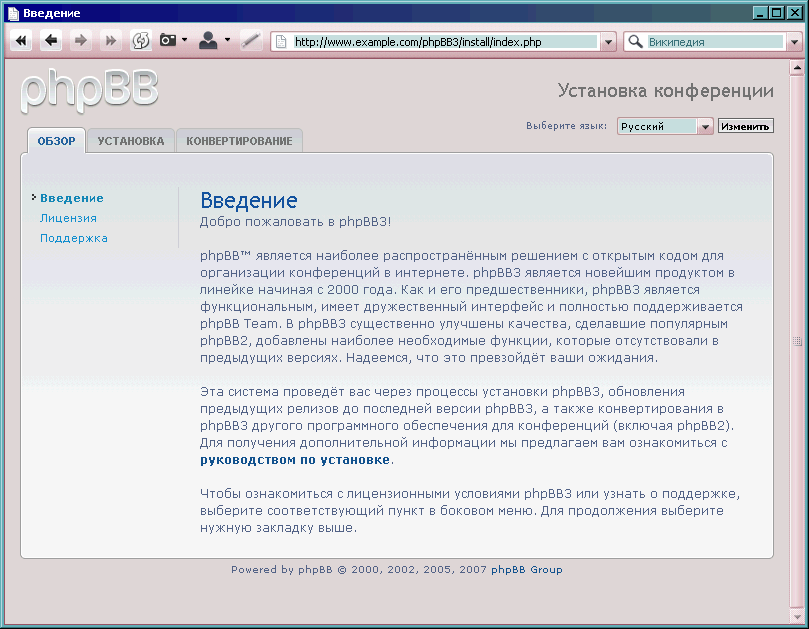This screenshot has height=629, width=809.
Task: Select the ОБЗОР tab
Action: tap(56, 141)
